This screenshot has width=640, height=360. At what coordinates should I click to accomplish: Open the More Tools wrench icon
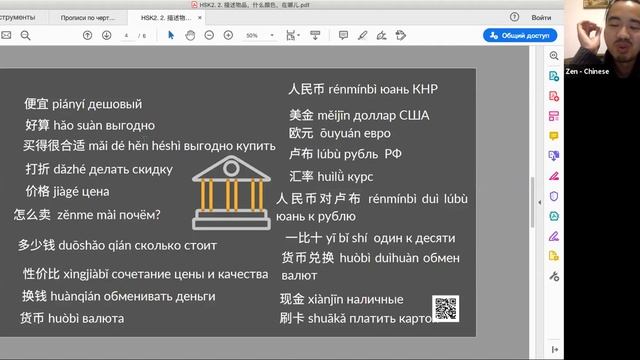[x=554, y=276]
